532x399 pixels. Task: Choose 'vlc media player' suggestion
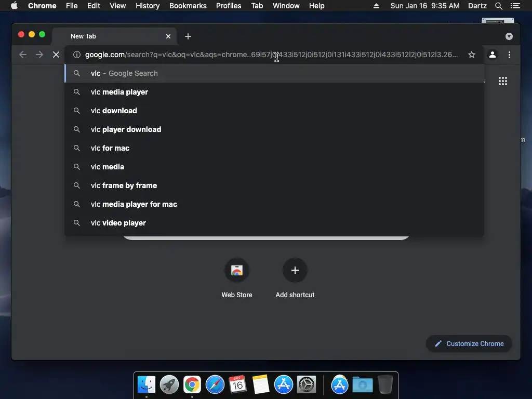tap(274, 92)
